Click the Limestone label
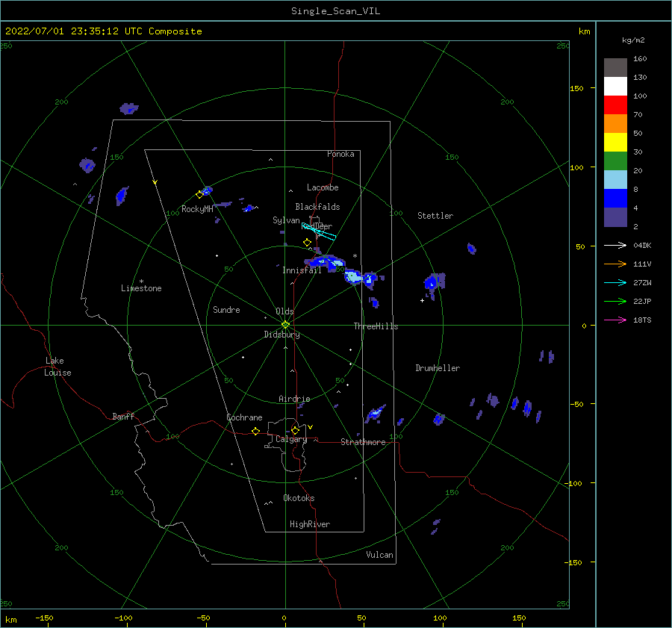The width and height of the screenshot is (672, 628). coord(141,288)
